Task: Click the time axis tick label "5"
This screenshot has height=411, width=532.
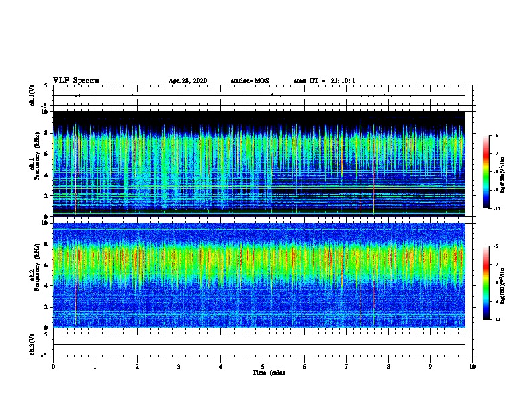Action: coord(263,367)
